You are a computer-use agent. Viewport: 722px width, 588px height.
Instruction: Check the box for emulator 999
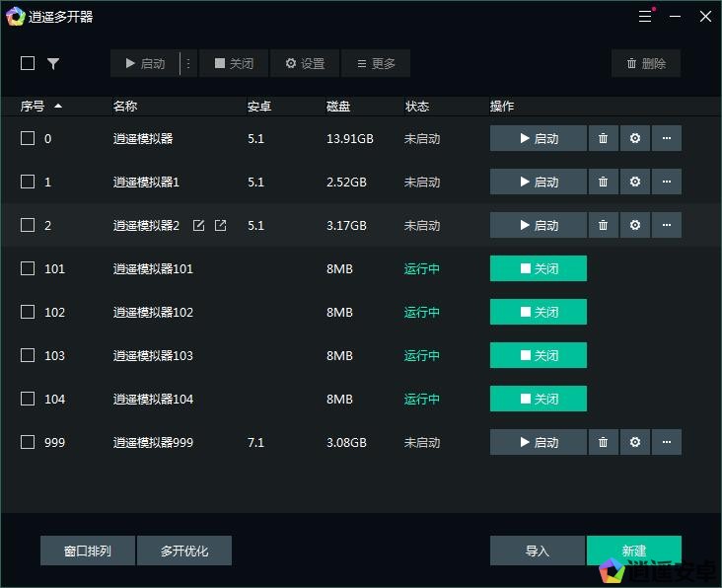(28, 442)
